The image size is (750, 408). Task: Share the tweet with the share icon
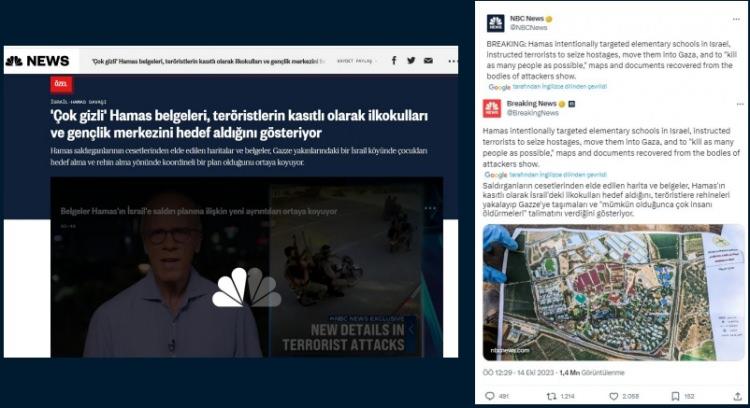coord(738,396)
